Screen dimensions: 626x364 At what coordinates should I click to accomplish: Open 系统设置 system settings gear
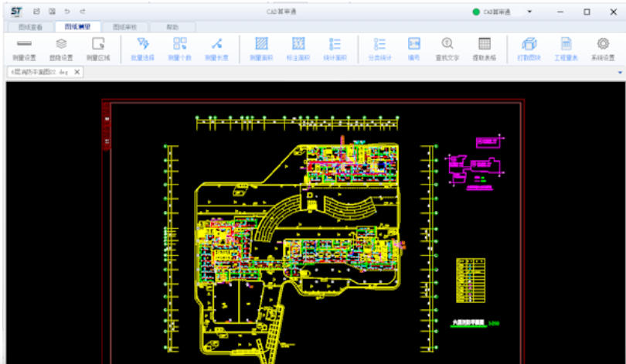603,49
